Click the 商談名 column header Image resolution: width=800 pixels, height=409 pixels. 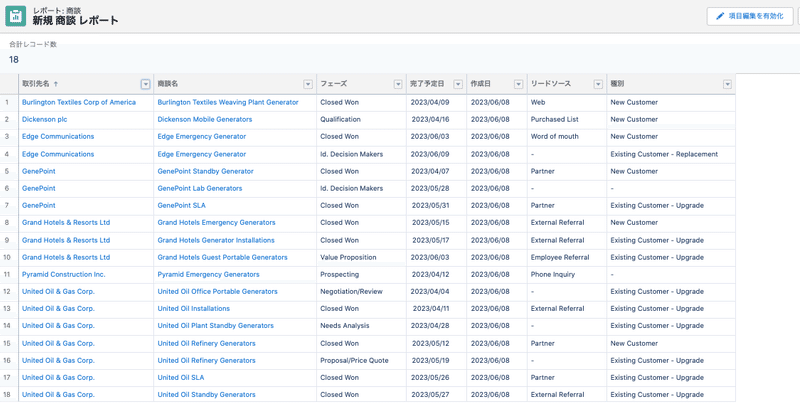tap(167, 84)
